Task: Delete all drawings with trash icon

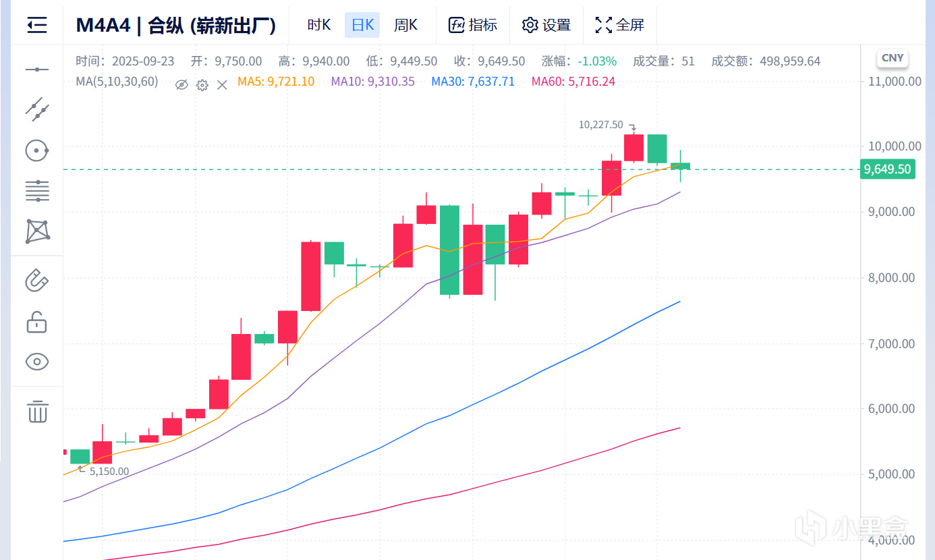Action: pos(37,411)
